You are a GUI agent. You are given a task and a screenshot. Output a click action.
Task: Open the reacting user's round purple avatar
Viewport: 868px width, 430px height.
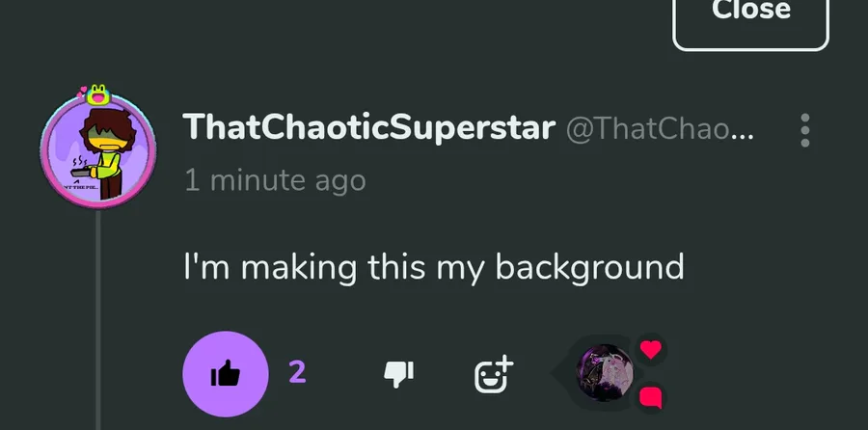pos(605,373)
